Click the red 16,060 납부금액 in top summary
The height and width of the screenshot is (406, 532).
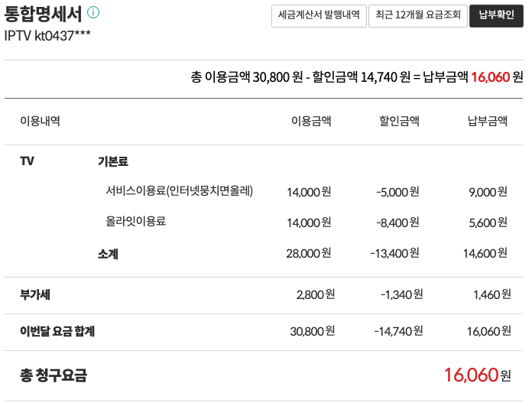[x=490, y=76]
